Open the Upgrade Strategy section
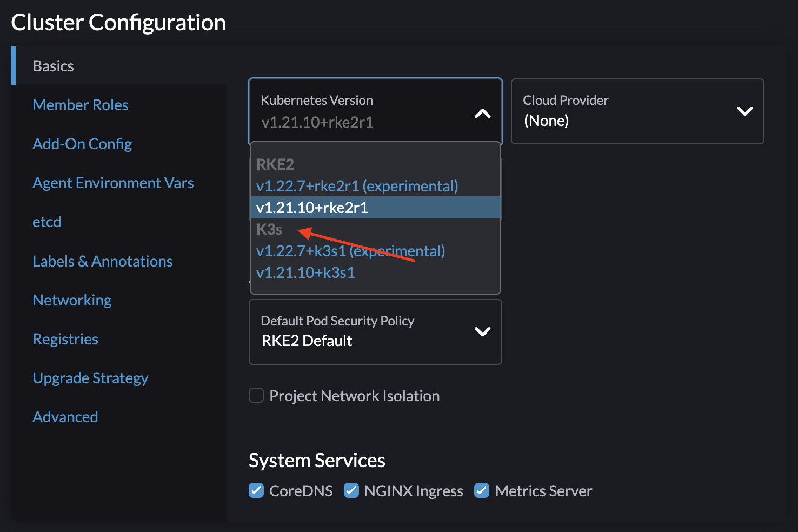Viewport: 798px width, 532px height. click(x=90, y=378)
